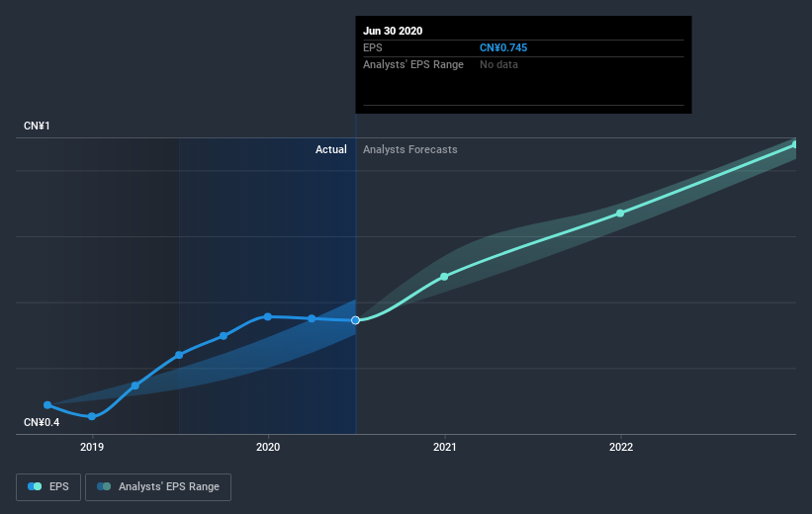Select the EPS data point at 2020
Screen dimensions: 812x514
268,316
